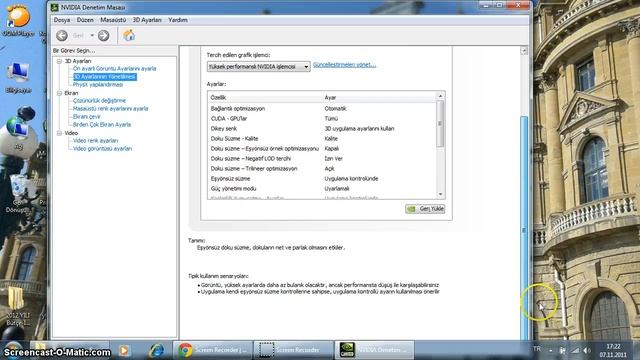
Task: Open Screen Recorder taskbar button
Action: point(293,350)
